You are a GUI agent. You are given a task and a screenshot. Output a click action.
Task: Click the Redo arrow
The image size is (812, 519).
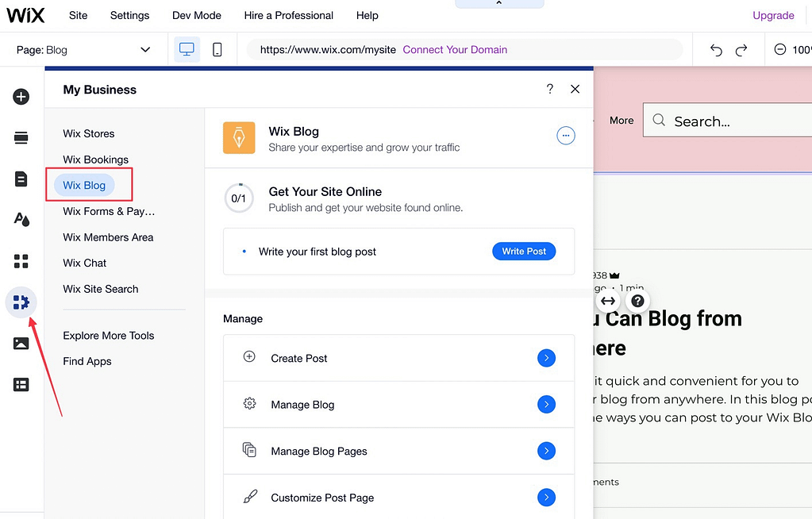tap(741, 50)
